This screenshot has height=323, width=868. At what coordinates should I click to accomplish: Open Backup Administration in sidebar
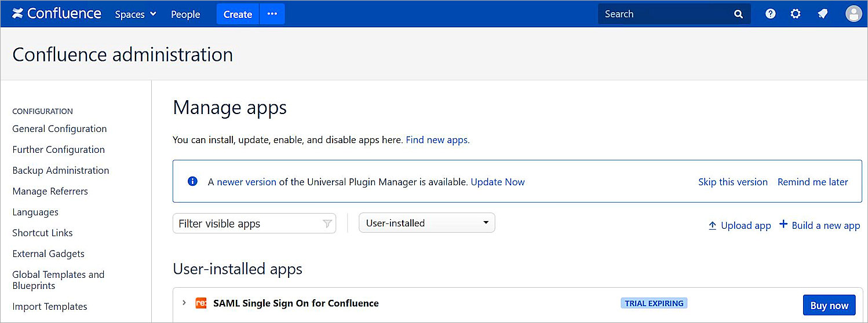61,170
